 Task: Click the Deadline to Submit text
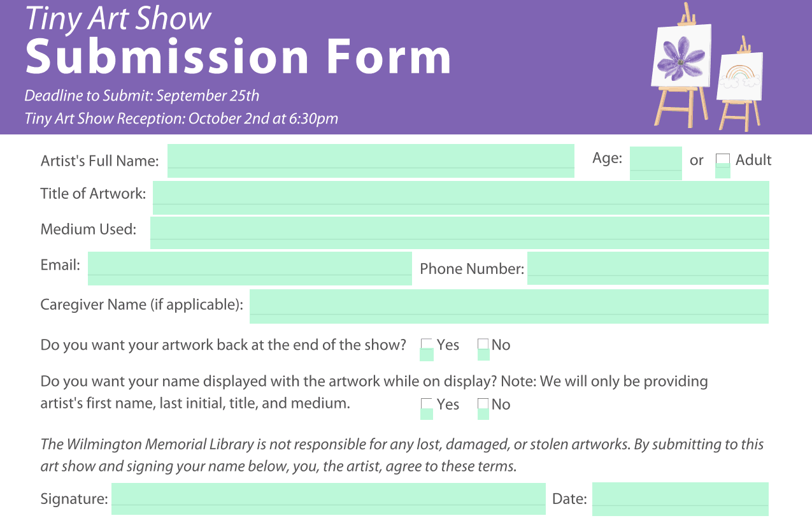click(142, 96)
